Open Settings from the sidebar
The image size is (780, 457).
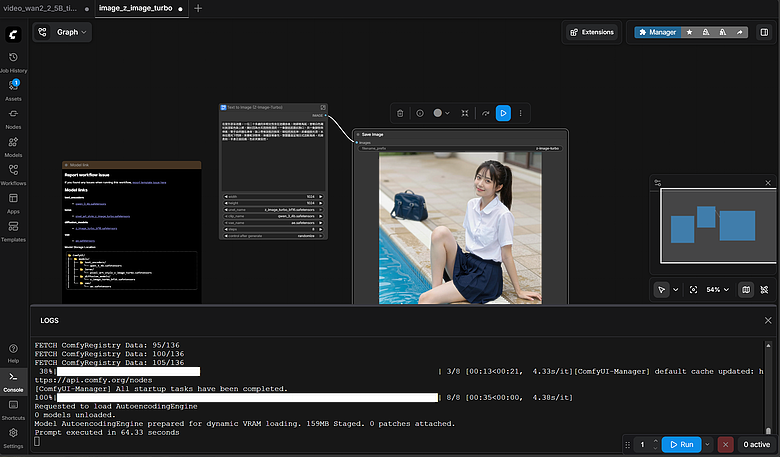[x=13, y=435]
